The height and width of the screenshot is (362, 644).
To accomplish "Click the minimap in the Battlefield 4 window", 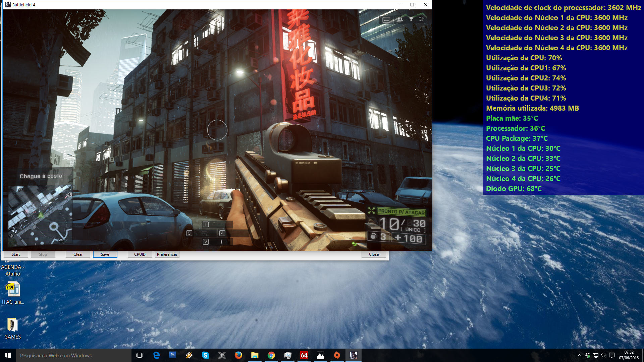I will click(40, 216).
